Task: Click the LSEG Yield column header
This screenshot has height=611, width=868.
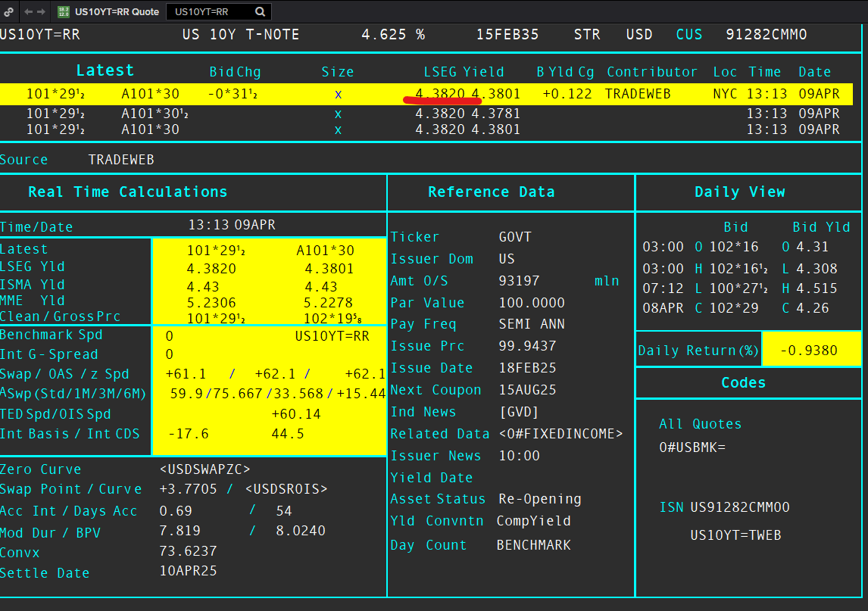Action: (x=464, y=72)
